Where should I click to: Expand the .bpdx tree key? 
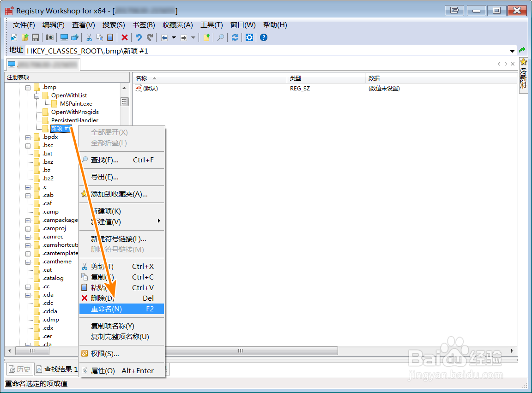pyautogui.click(x=28, y=137)
